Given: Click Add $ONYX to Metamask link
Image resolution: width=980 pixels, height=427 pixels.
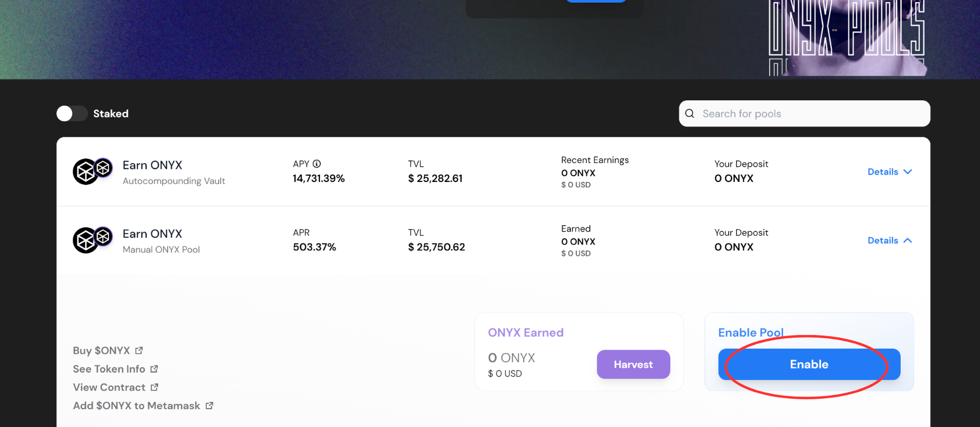Looking at the screenshot, I should click(x=136, y=406).
